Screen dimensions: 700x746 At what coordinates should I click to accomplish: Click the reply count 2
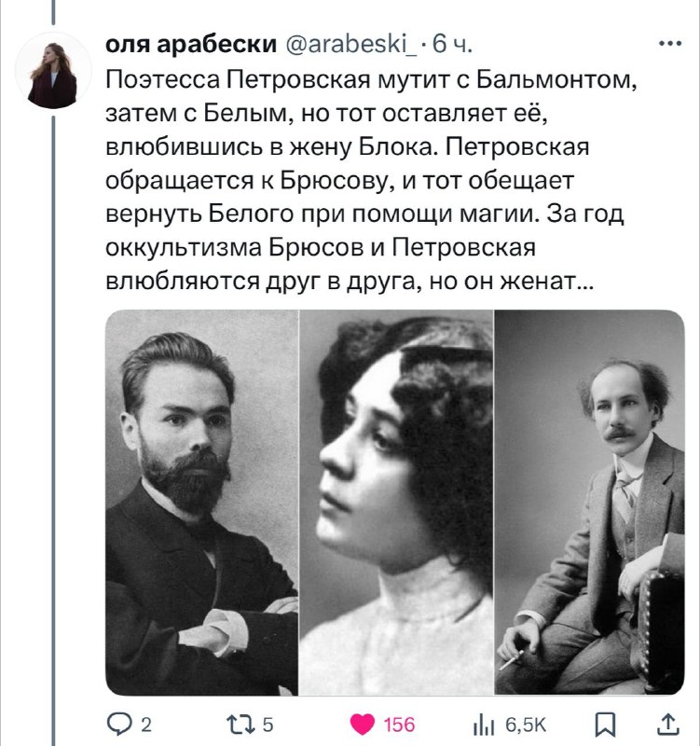pyautogui.click(x=146, y=725)
